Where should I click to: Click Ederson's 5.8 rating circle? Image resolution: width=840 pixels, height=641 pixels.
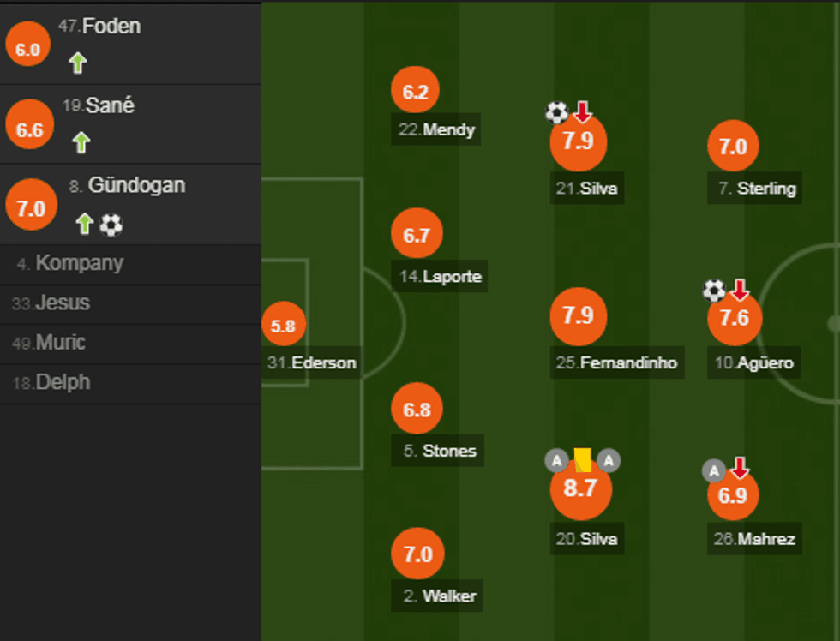point(283,326)
